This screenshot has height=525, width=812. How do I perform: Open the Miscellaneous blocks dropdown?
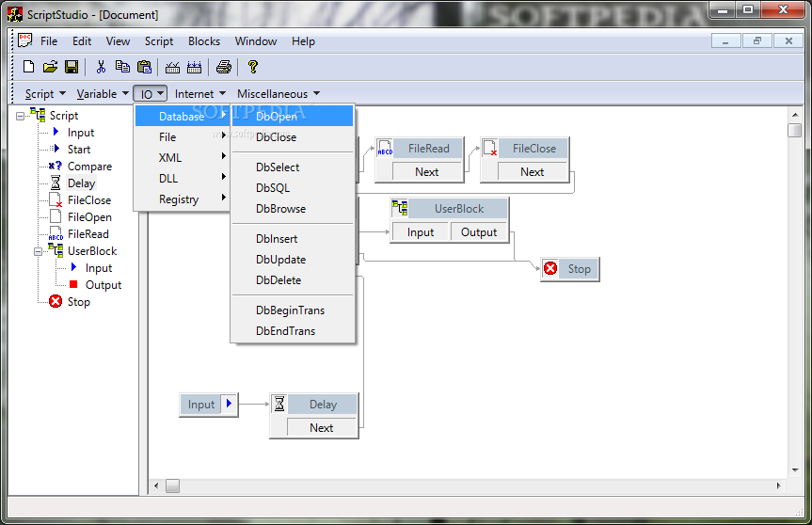(279, 94)
